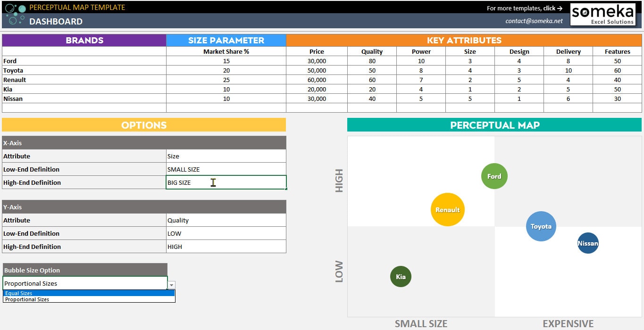Click the 'For more templates, click' link

[524, 8]
